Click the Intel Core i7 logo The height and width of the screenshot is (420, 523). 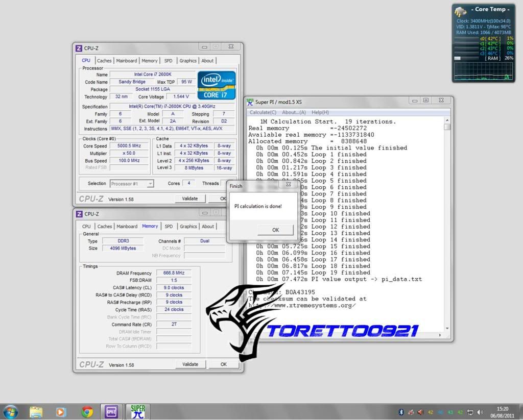click(217, 85)
